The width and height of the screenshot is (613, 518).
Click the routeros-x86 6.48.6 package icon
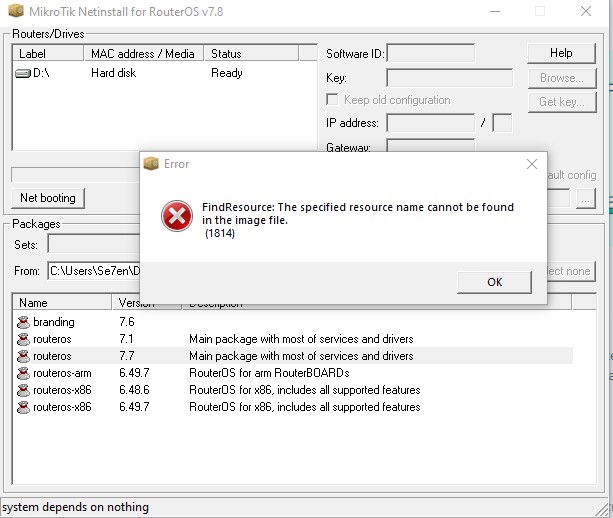pyautogui.click(x=23, y=390)
